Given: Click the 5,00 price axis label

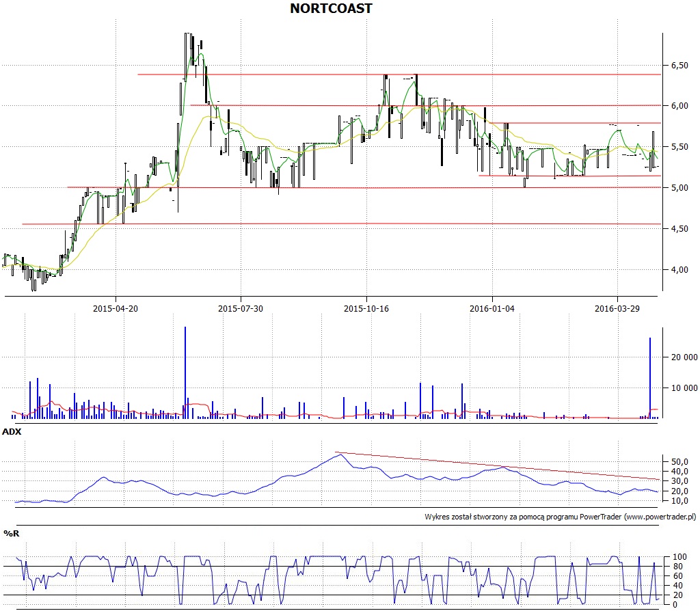Looking at the screenshot, I should tap(679, 188).
